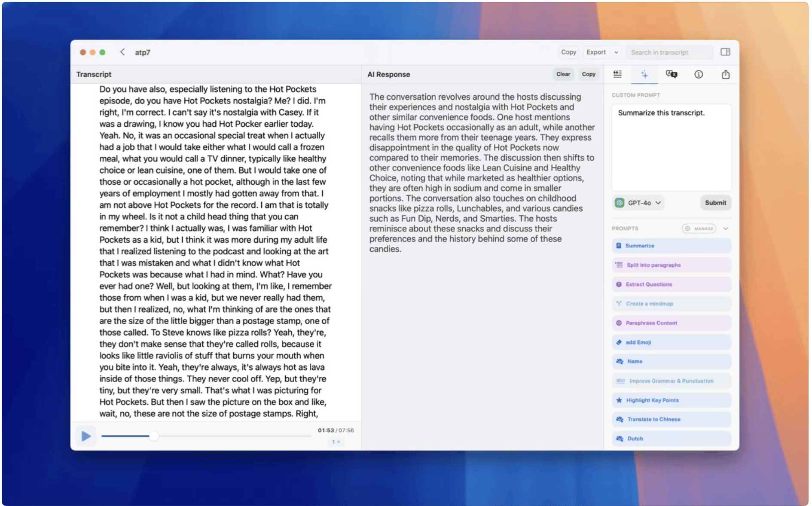
Task: Go back using the back chevron
Action: tap(122, 52)
